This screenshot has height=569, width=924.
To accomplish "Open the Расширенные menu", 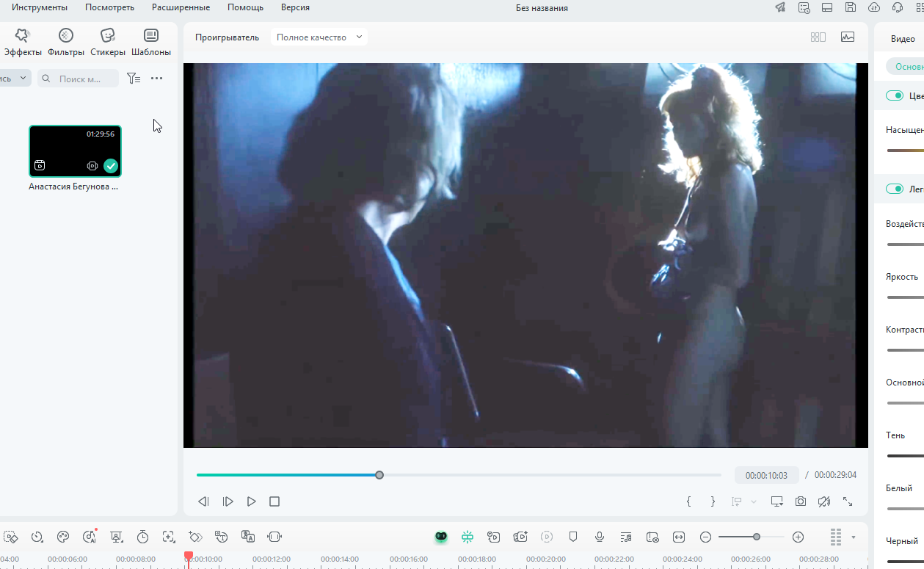I will click(x=181, y=7).
